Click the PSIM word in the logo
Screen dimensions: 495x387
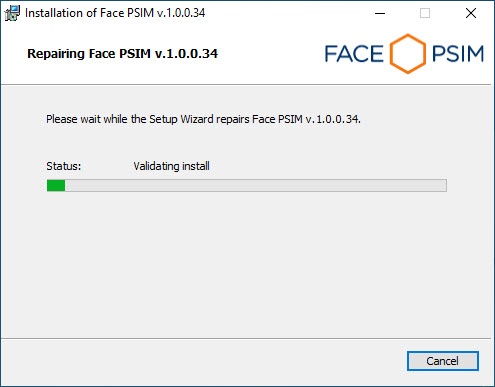click(458, 54)
